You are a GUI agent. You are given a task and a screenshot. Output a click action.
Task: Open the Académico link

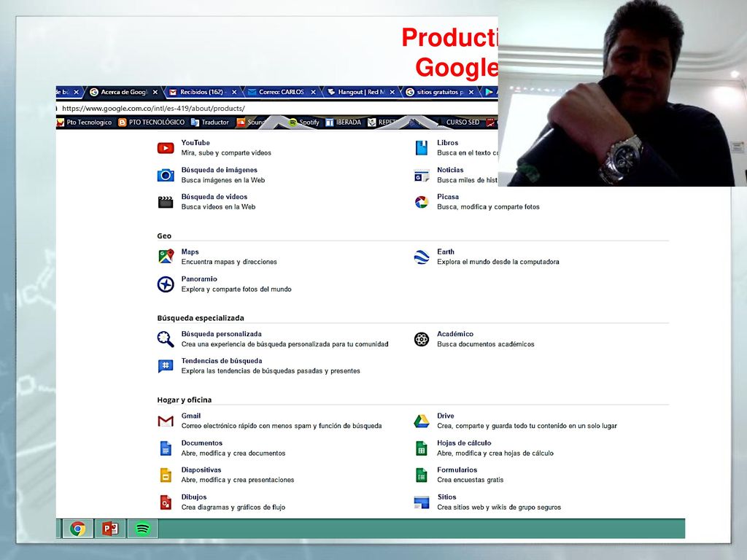(455, 334)
